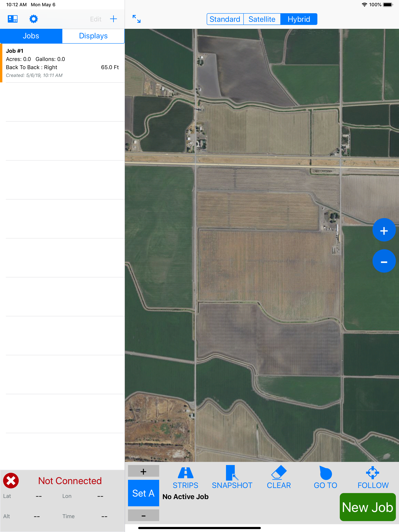Screen dimensions: 399x532
Task: Tap the Lat coordinate label
Action: point(7,496)
